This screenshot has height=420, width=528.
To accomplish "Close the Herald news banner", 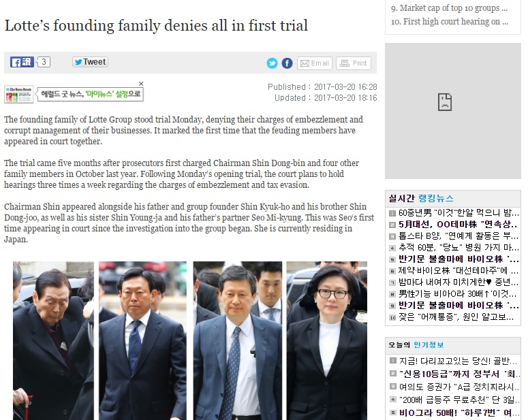I will click(141, 84).
